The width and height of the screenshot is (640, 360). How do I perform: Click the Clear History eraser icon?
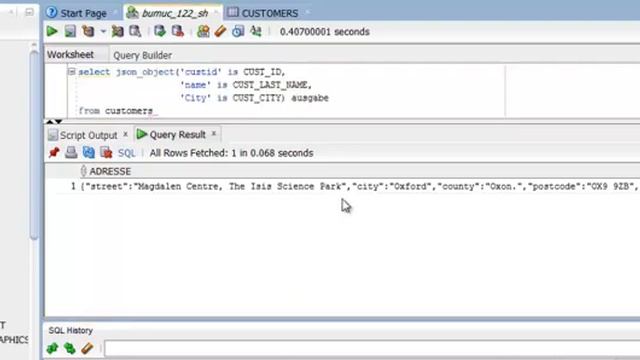87,348
